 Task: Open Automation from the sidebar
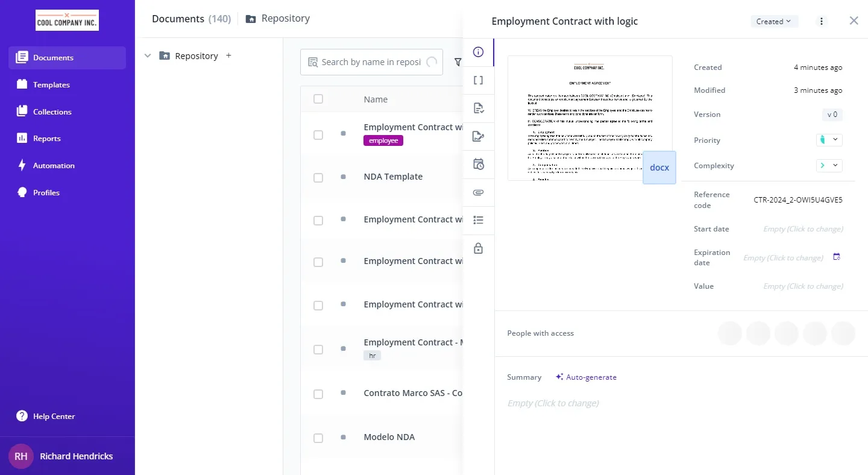click(54, 166)
